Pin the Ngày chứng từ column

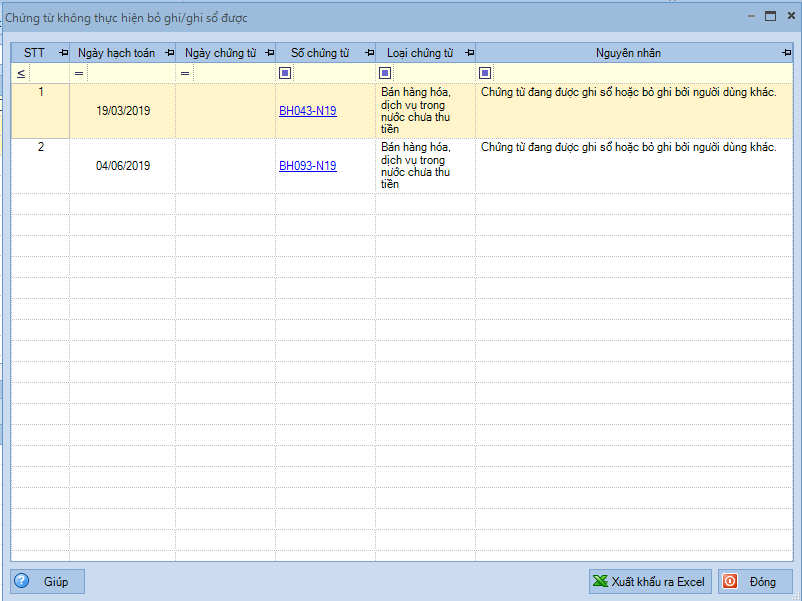(269, 53)
